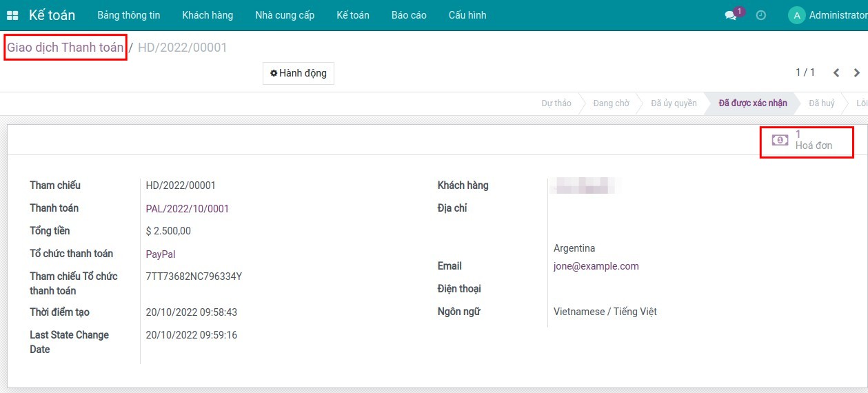868x393 pixels.
Task: Select the Đã ủy quyền status stage
Action: point(674,103)
